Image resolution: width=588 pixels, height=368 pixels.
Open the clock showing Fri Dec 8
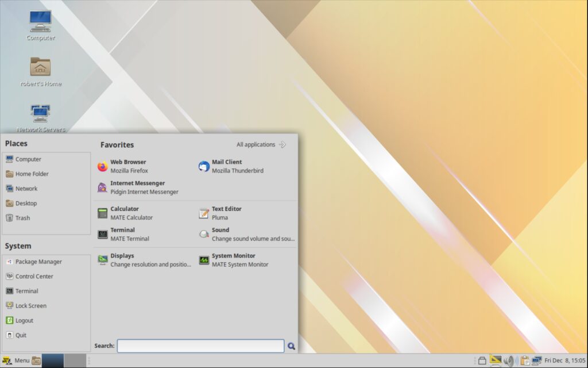565,361
